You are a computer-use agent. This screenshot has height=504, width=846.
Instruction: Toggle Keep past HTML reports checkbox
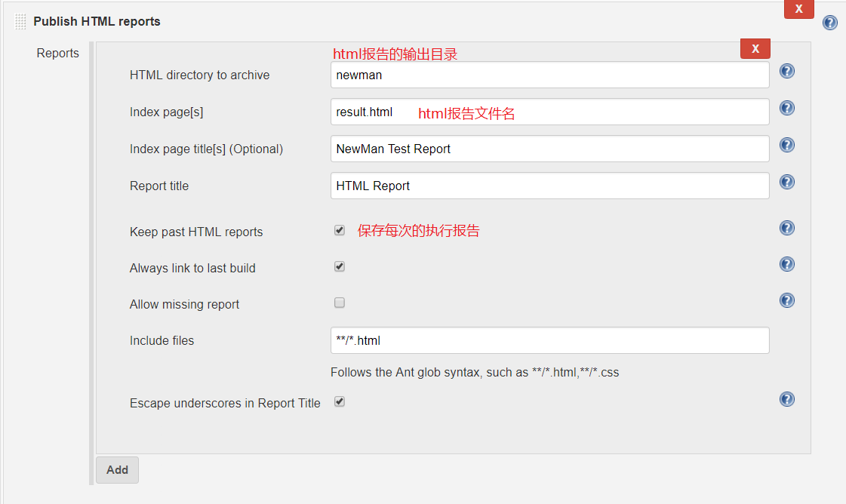coord(340,230)
